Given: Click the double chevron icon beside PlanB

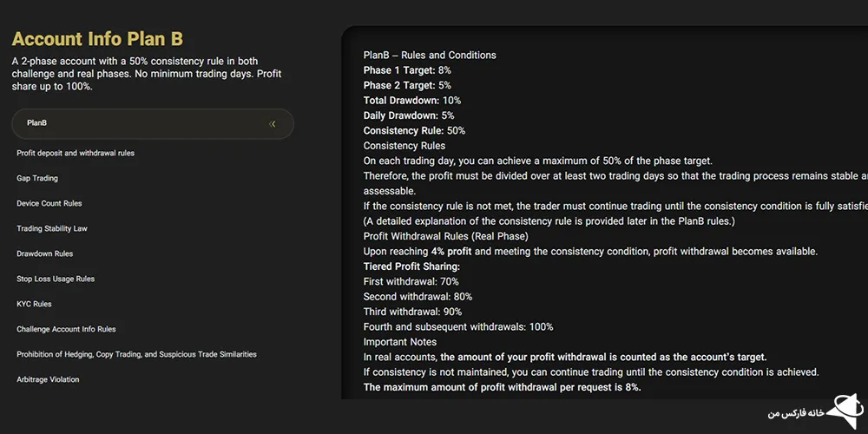Looking at the screenshot, I should (x=273, y=123).
